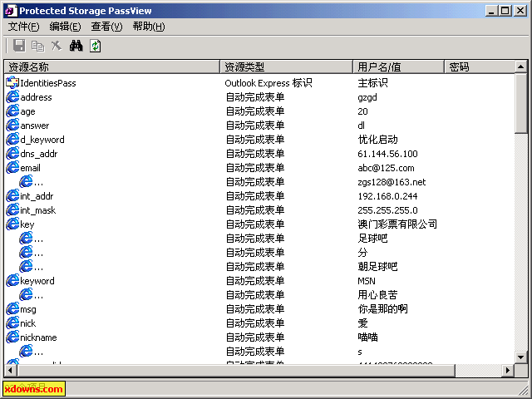Click the IE icon beside dns_addr
The height and width of the screenshot is (399, 532).
(x=12, y=153)
